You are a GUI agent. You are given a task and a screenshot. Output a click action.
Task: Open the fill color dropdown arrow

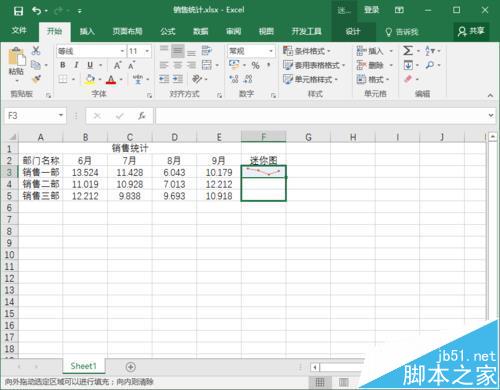[x=100, y=79]
